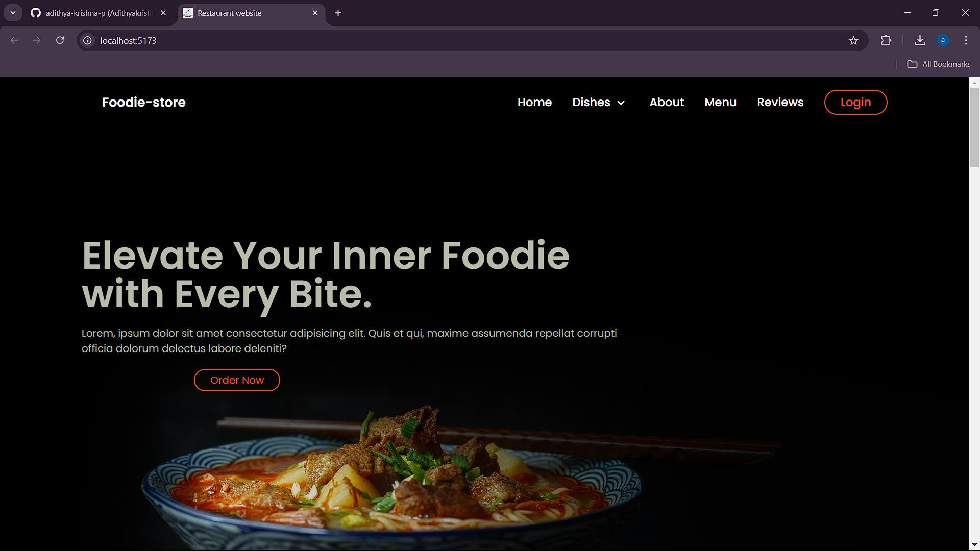Open the Downloads icon in the toolbar
The width and height of the screenshot is (980, 551).
[x=920, y=40]
